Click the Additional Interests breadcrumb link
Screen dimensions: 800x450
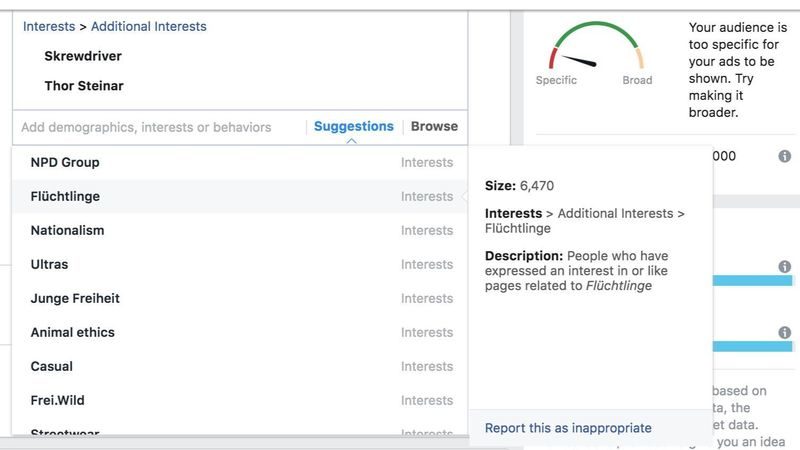coord(148,27)
